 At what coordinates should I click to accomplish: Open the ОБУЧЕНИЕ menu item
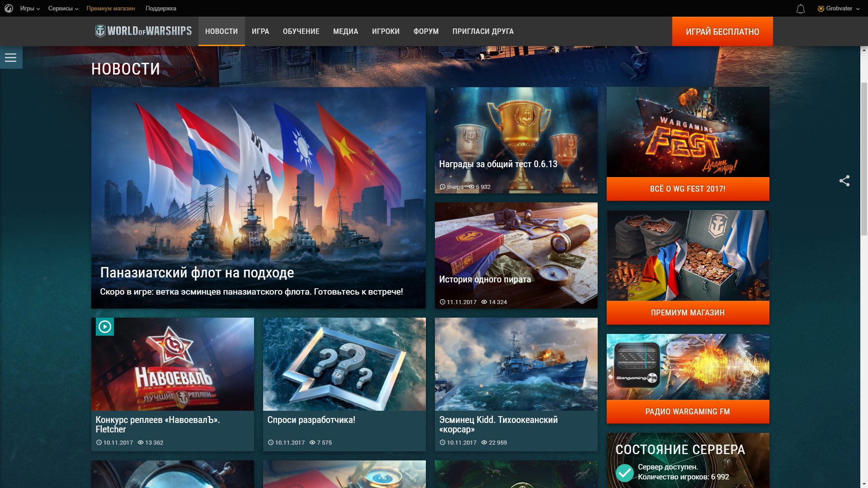pyautogui.click(x=301, y=31)
